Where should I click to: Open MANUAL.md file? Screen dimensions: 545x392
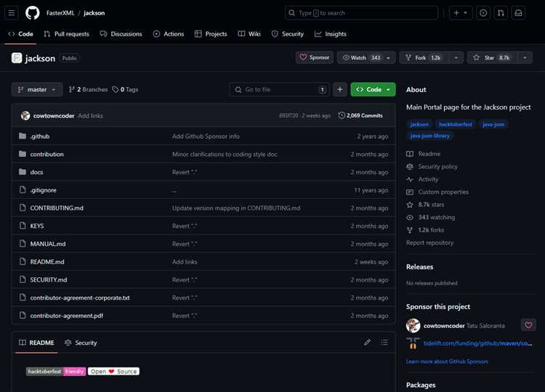click(x=48, y=244)
